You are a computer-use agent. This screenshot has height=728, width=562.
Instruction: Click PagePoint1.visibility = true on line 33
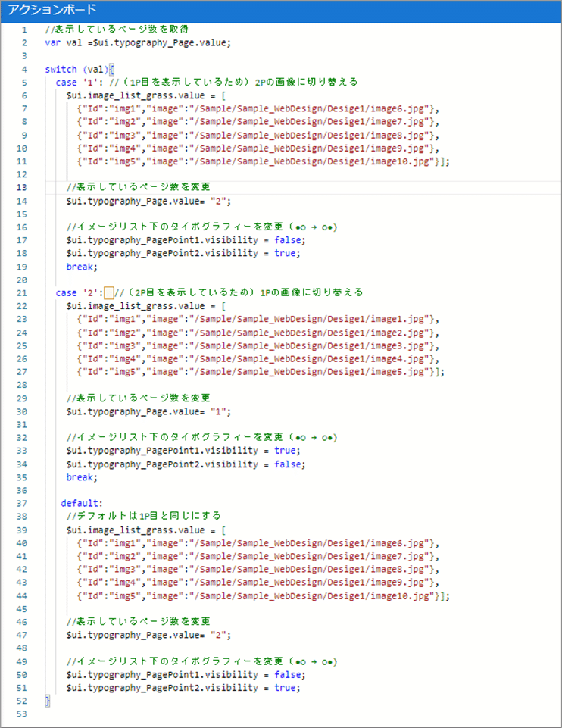click(x=183, y=451)
